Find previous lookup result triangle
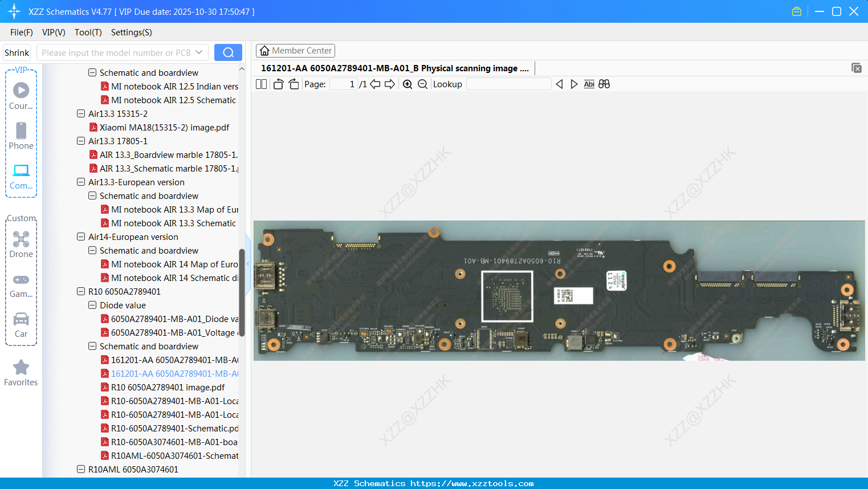The height and width of the screenshot is (489, 868). 559,84
